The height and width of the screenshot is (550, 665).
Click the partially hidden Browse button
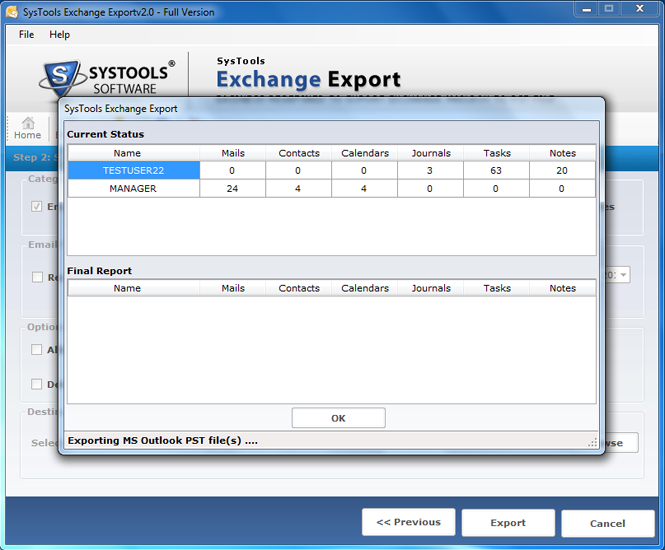(622, 442)
